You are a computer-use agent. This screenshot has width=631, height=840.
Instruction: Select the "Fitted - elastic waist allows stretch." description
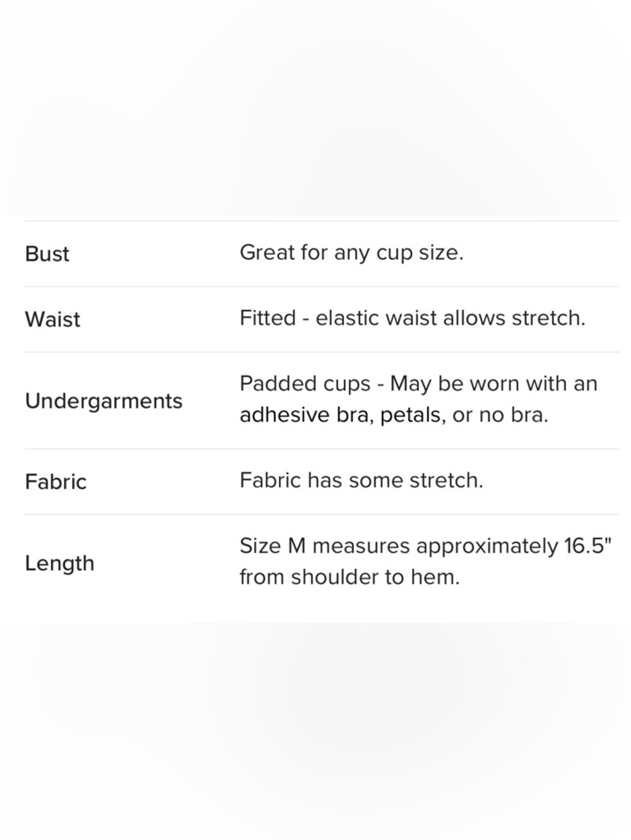point(412,318)
